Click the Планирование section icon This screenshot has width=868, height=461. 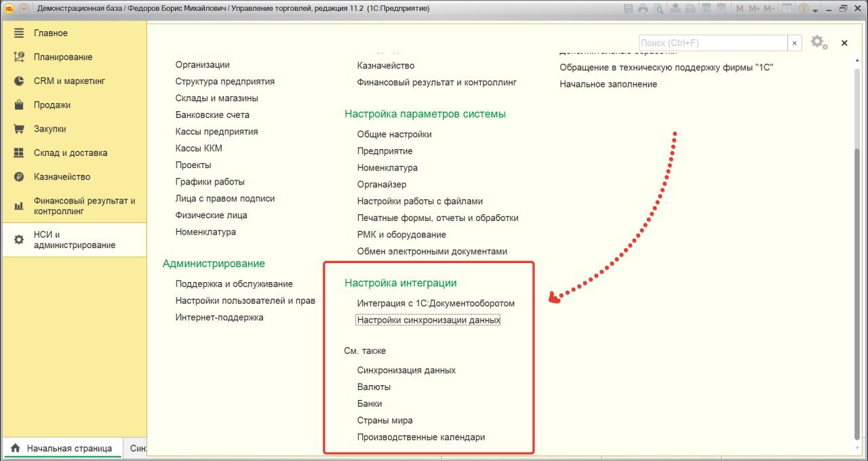click(19, 57)
